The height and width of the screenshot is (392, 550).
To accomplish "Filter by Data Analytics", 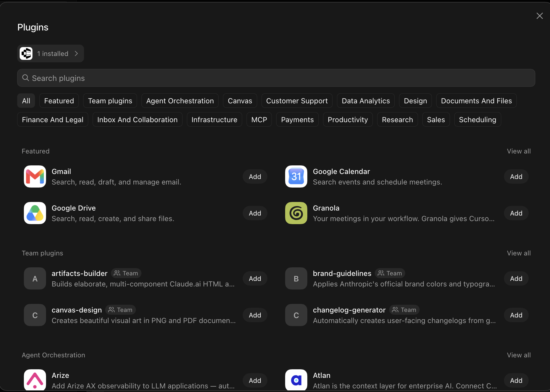I will click(x=366, y=101).
